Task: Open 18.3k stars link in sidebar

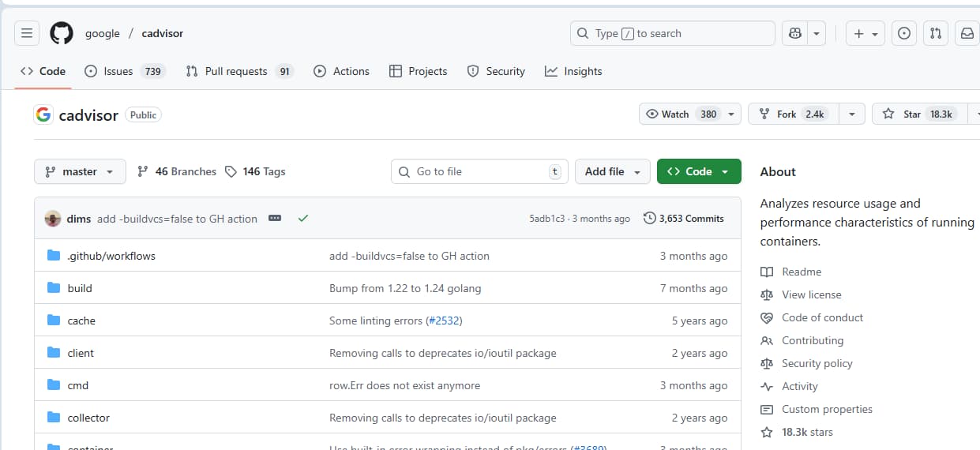Action: click(x=798, y=432)
